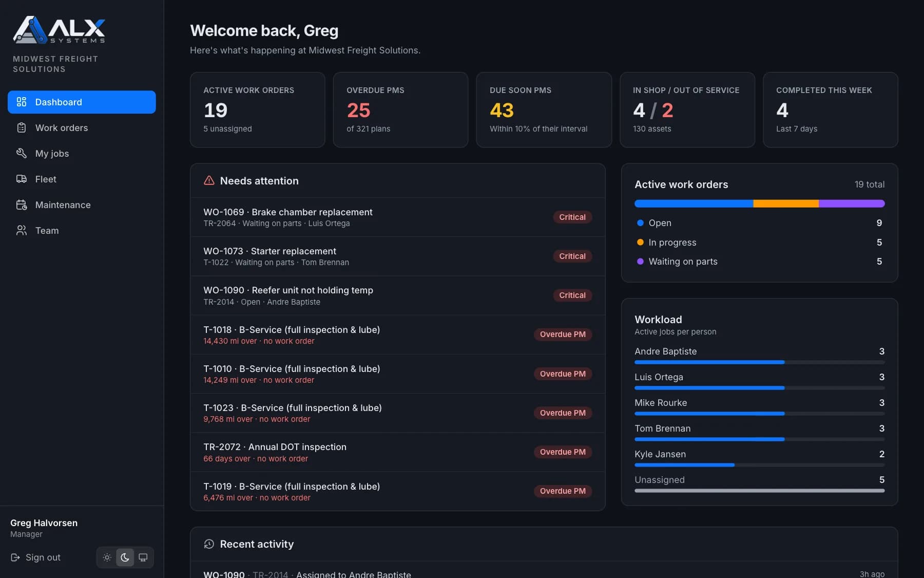Open the In Shop / Out of Service card
Screen dimensions: 924x578
pos(687,109)
